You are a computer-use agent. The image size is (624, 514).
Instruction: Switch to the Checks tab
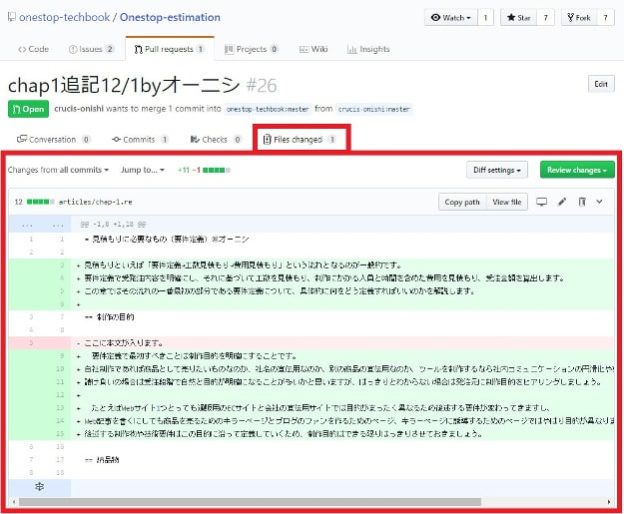point(216,139)
